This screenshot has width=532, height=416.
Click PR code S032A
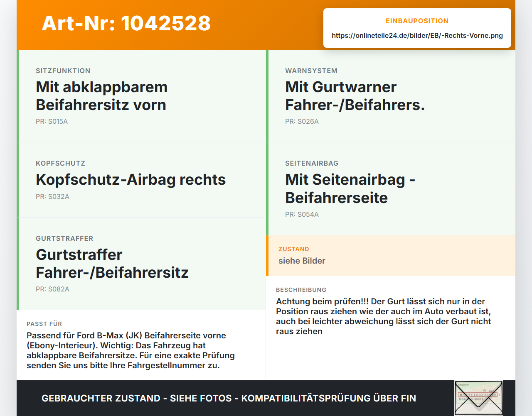click(52, 197)
